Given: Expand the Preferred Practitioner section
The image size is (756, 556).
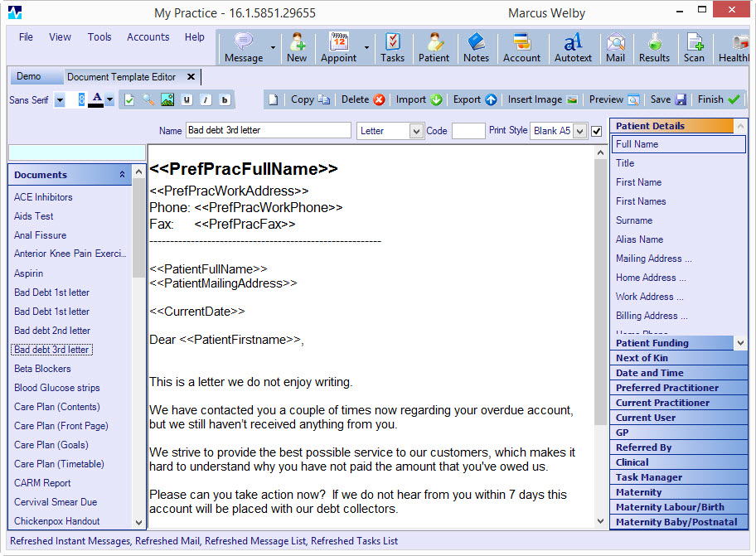Looking at the screenshot, I should (680, 388).
